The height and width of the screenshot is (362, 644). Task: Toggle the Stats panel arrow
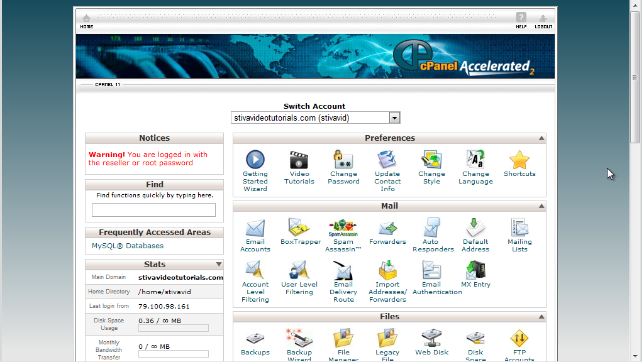click(218, 265)
